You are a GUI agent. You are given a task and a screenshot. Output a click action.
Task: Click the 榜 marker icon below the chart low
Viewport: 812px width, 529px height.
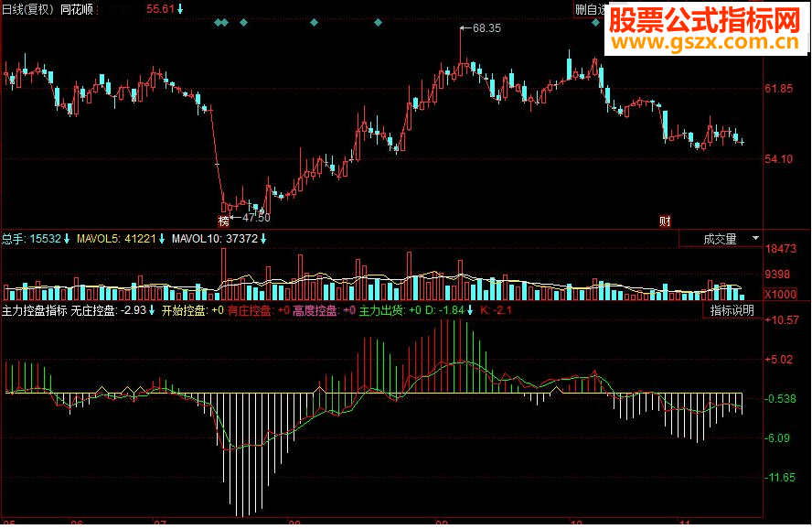[224, 221]
